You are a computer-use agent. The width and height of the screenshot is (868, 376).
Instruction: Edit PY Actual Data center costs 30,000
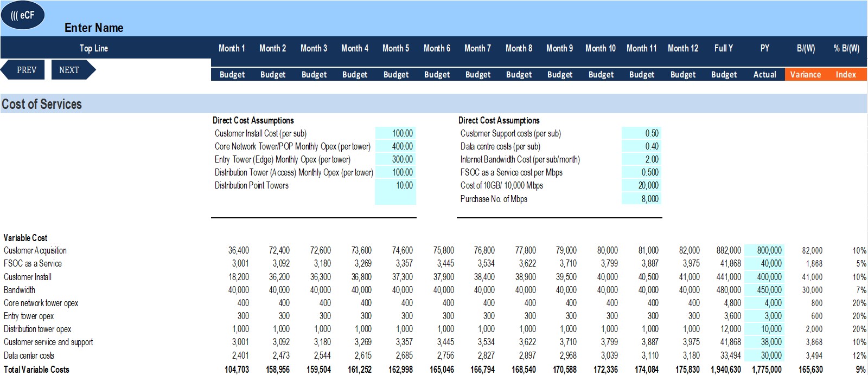[764, 355]
